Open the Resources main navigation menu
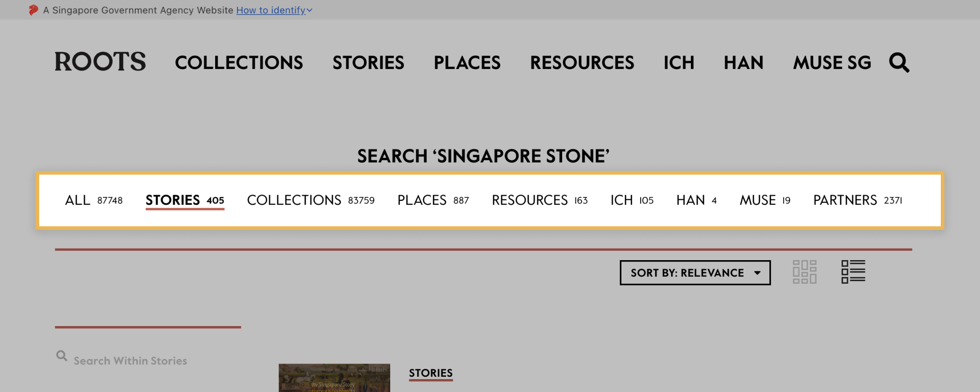Viewport: 980px width, 392px height. tap(582, 62)
